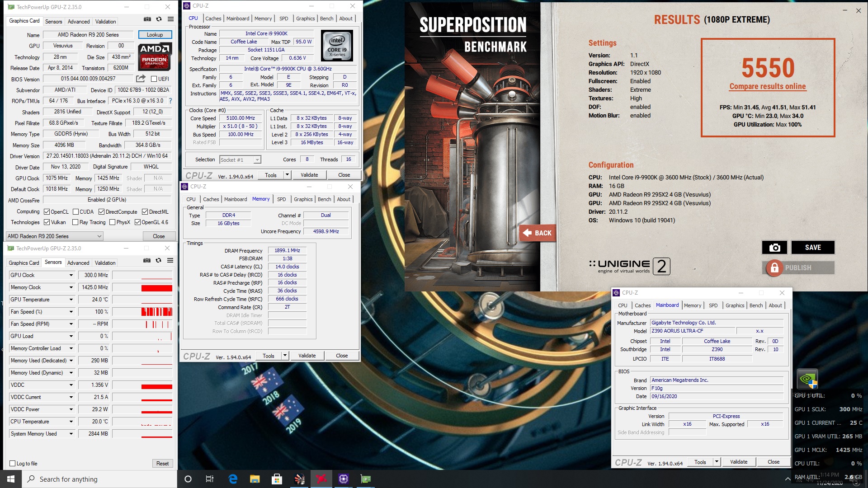Click Compare results online link
The width and height of the screenshot is (868, 488).
click(768, 86)
